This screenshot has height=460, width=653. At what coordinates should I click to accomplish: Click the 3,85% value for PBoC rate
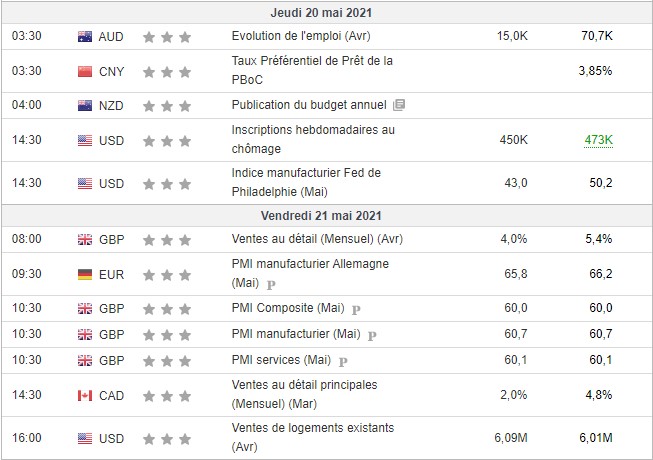[x=595, y=72]
